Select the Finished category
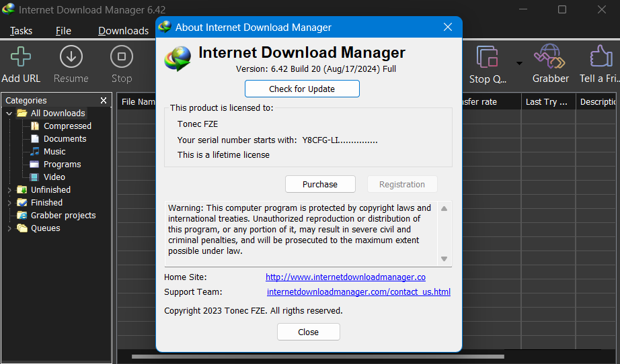Viewport: 620px width, 364px height. 46,203
